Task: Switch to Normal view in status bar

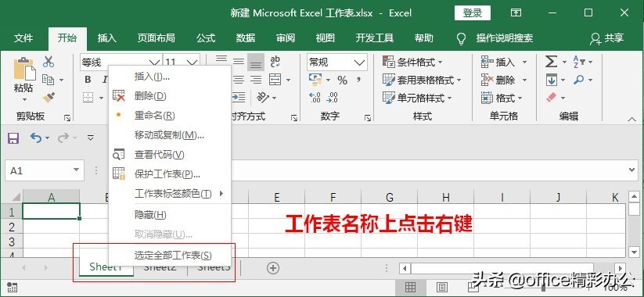Action: pos(410,287)
